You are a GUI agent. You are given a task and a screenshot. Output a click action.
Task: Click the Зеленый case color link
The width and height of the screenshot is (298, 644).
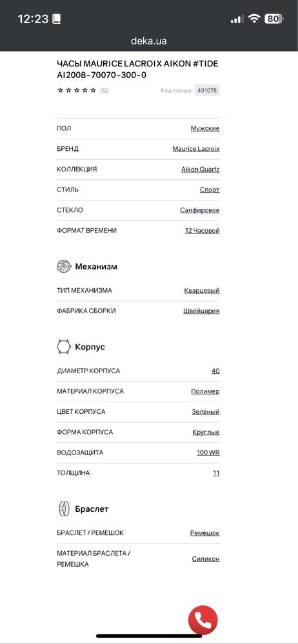206,411
